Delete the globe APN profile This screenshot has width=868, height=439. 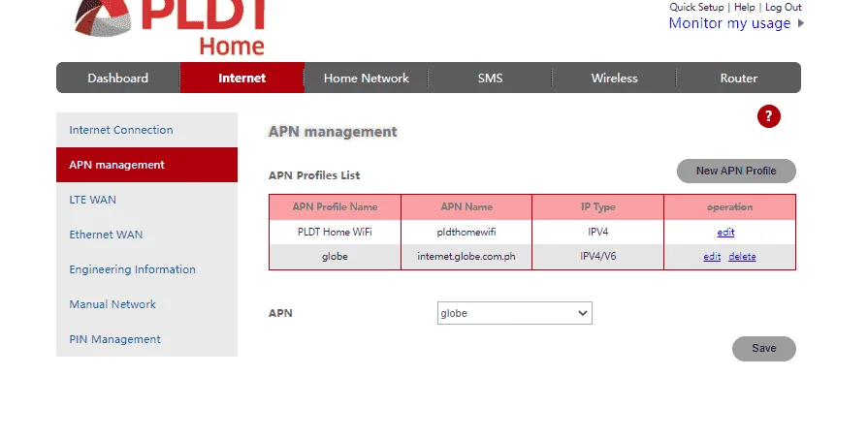(742, 257)
